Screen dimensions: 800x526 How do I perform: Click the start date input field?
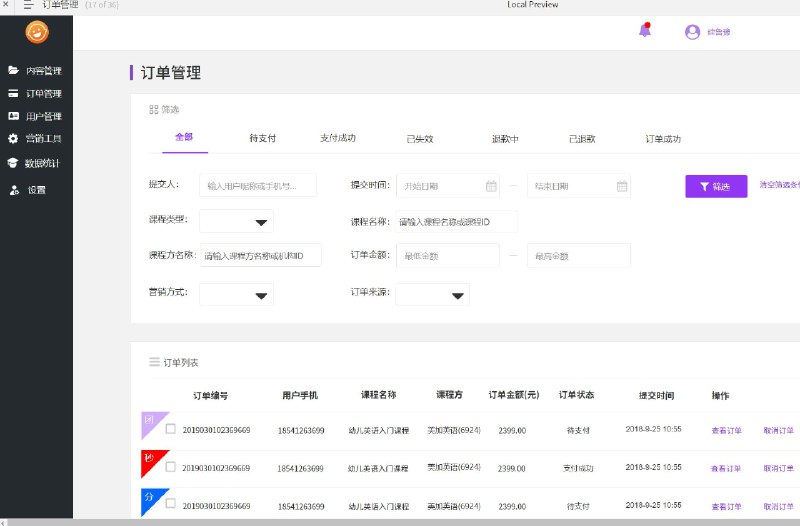pyautogui.click(x=448, y=186)
